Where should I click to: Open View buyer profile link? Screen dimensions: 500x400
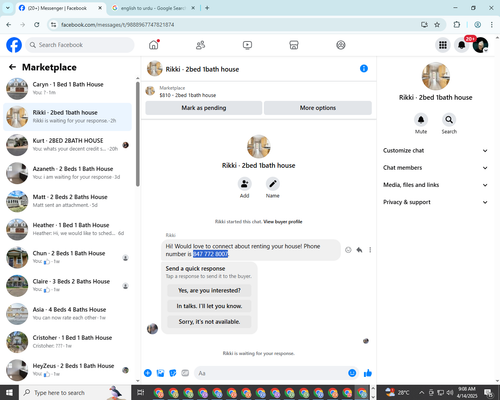tap(283, 222)
